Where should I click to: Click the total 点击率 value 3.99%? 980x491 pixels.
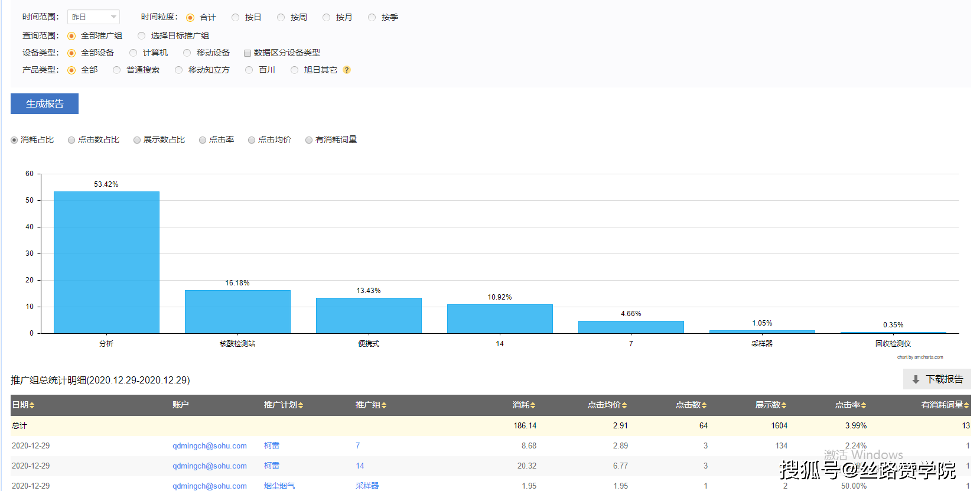pos(856,426)
